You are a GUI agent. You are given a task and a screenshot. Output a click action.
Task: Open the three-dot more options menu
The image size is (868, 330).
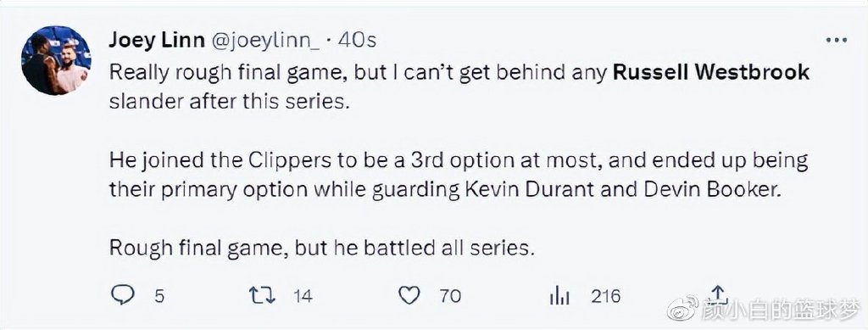tap(836, 40)
